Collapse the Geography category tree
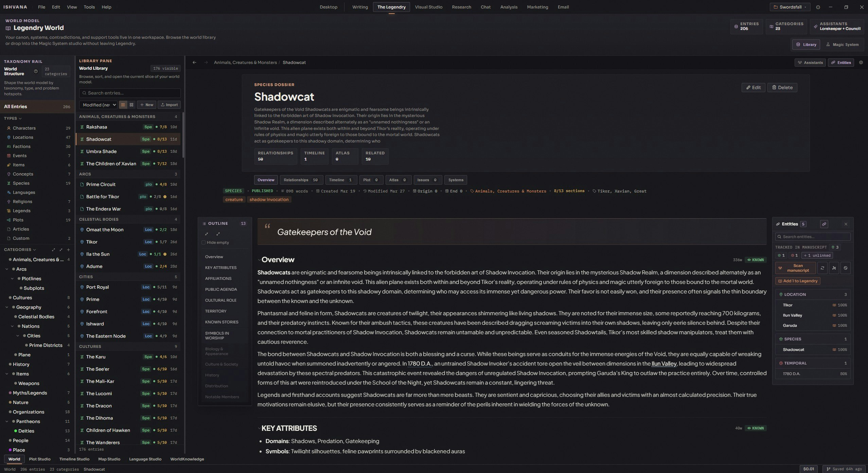 7,307
